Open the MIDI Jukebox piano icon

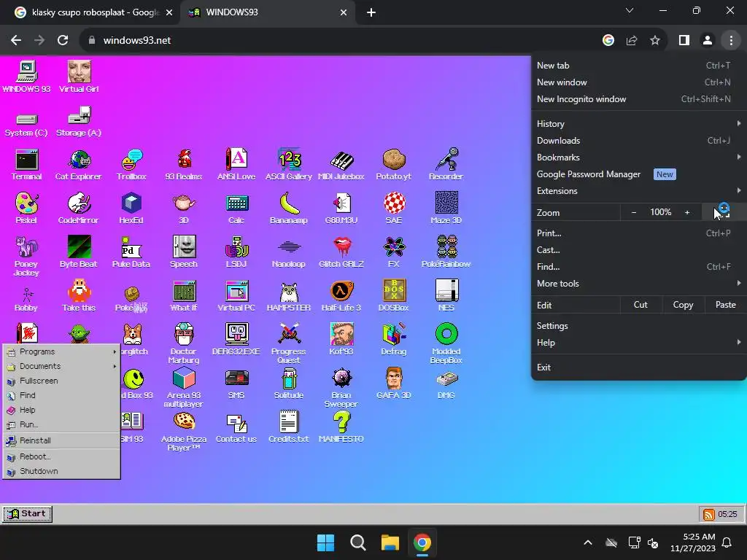(341, 164)
